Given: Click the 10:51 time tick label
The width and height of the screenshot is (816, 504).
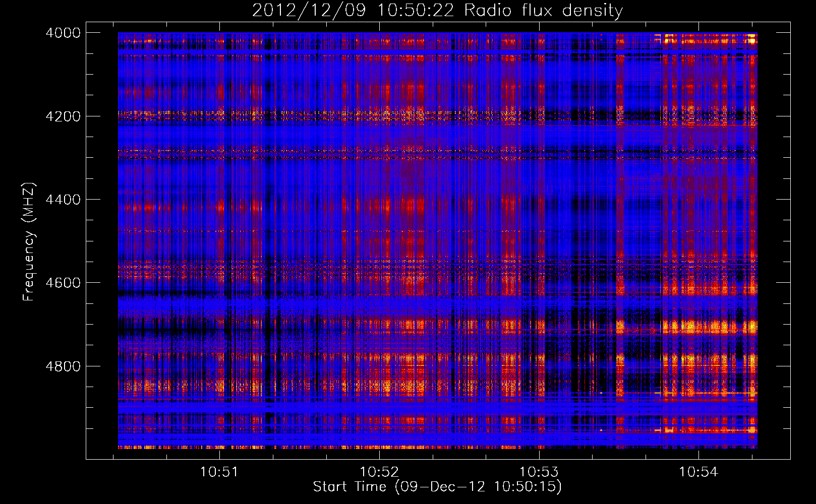Looking at the screenshot, I should tap(219, 472).
